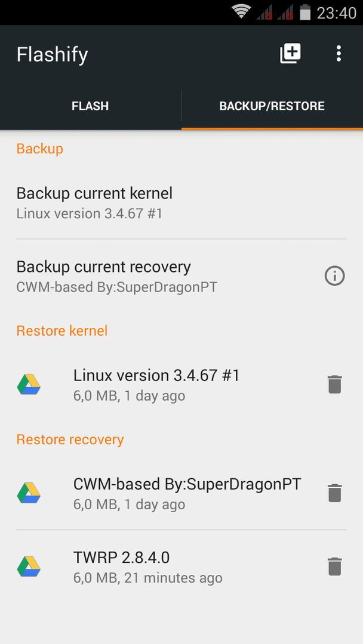The height and width of the screenshot is (644, 363).
Task: Tap the add to queue plus icon
Action: click(x=290, y=54)
